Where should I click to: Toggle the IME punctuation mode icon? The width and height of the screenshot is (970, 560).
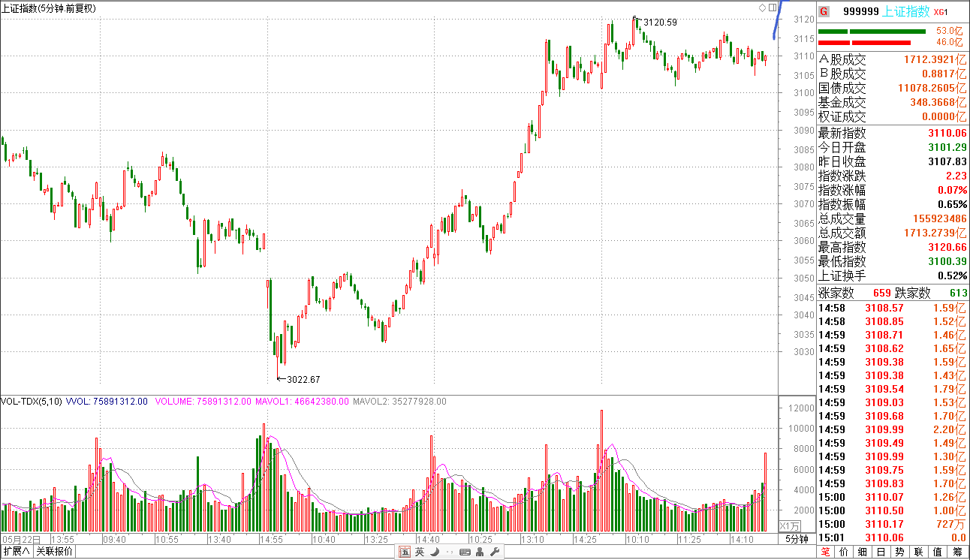coord(449,552)
